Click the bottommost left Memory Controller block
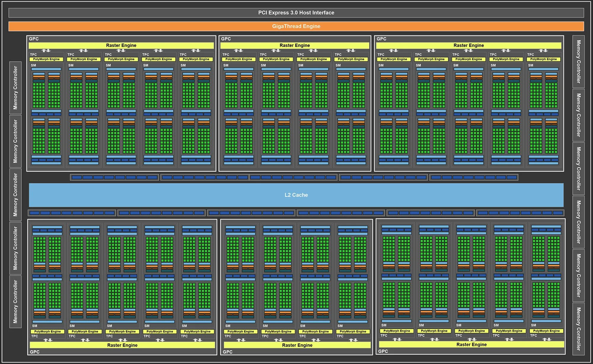The width and height of the screenshot is (593, 364). point(15,301)
